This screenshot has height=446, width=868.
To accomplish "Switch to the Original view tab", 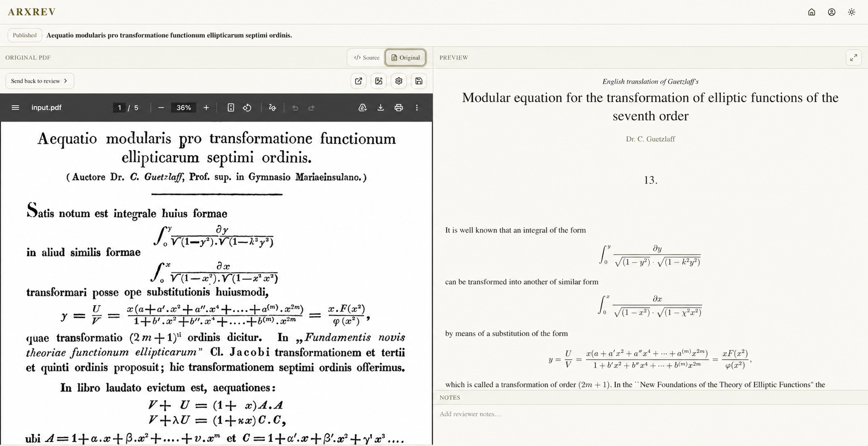I will click(x=406, y=58).
